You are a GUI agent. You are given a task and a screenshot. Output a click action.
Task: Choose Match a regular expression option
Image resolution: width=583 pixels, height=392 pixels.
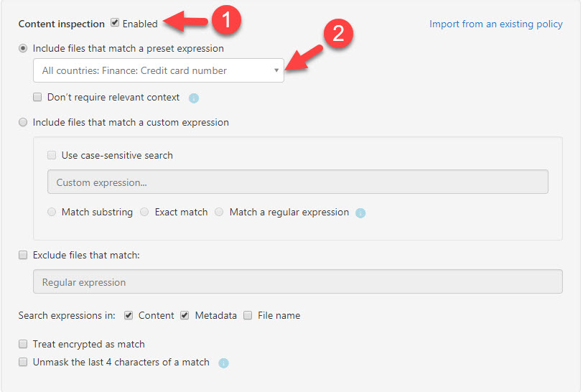(x=219, y=212)
